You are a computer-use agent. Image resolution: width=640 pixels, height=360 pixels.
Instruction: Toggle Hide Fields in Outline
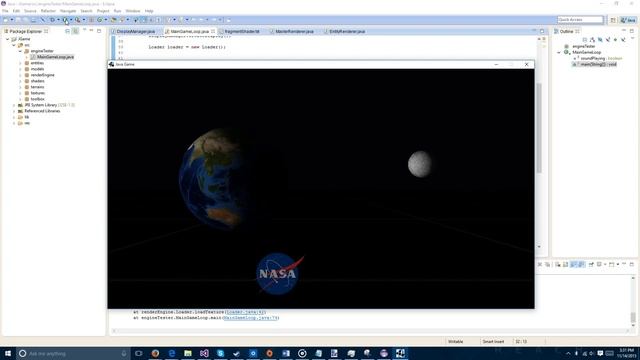(x=600, y=40)
